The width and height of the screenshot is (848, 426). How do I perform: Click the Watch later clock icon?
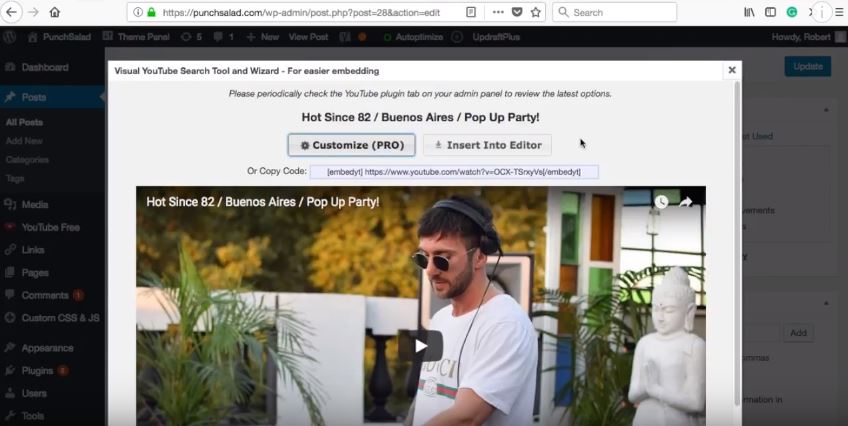pos(661,202)
